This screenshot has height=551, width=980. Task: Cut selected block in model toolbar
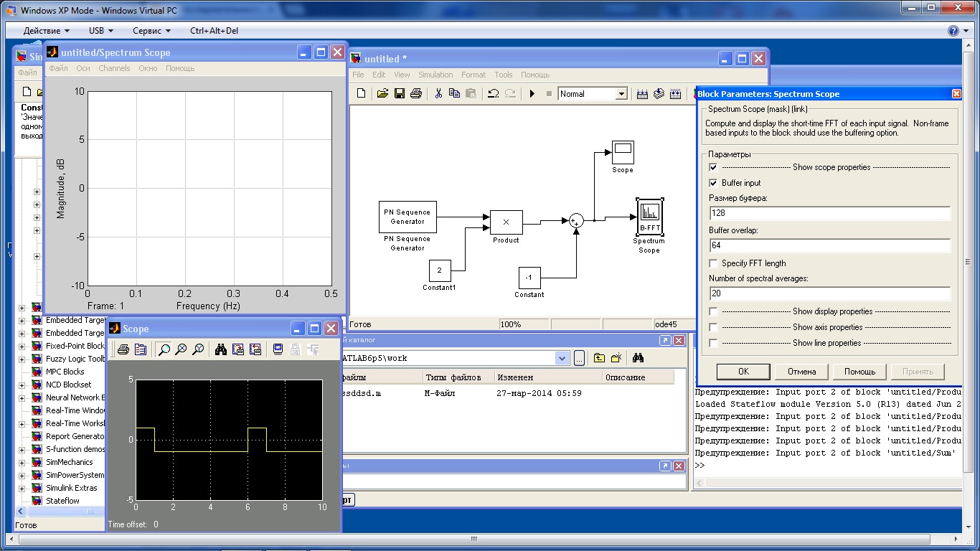(x=438, y=94)
